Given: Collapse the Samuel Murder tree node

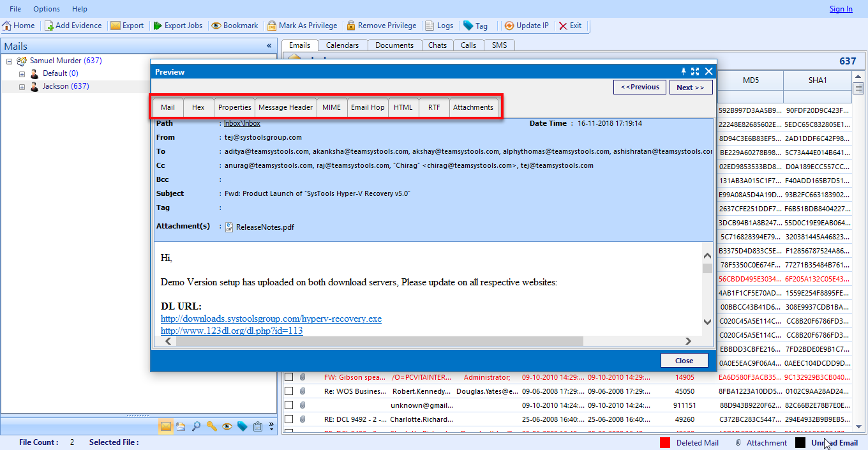Looking at the screenshot, I should [x=9, y=61].
